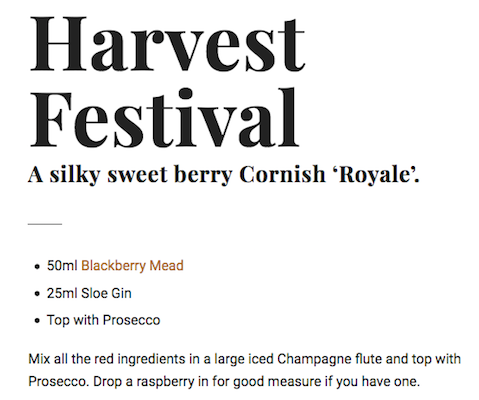Click the word Festival in the title
The height and width of the screenshot is (400, 479).
164,118
